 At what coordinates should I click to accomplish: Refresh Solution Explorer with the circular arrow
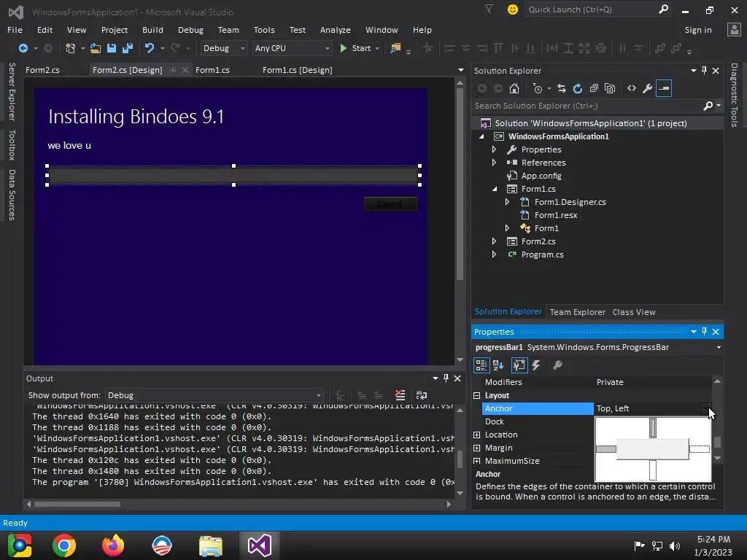tap(578, 88)
